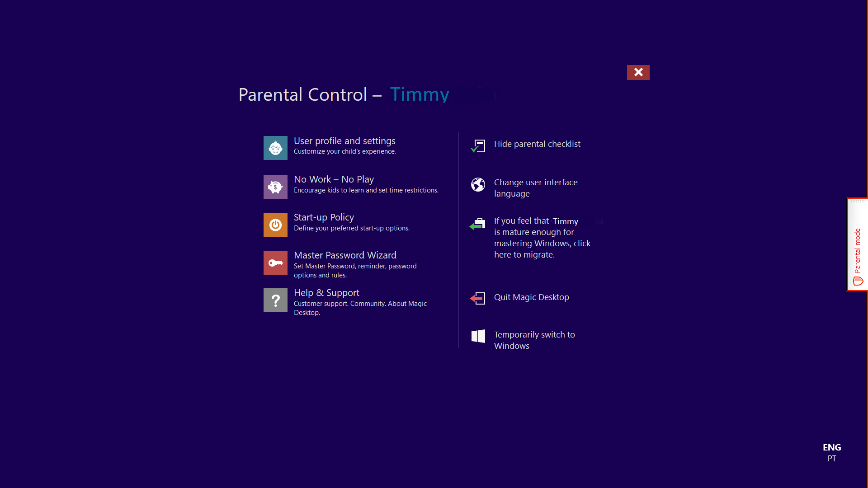
Task: Click 'Set Master Password, reminder' description
Action: pyautogui.click(x=355, y=271)
